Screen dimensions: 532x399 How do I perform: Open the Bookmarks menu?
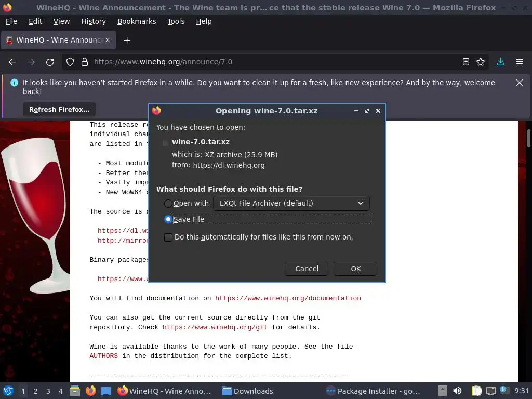[137, 21]
